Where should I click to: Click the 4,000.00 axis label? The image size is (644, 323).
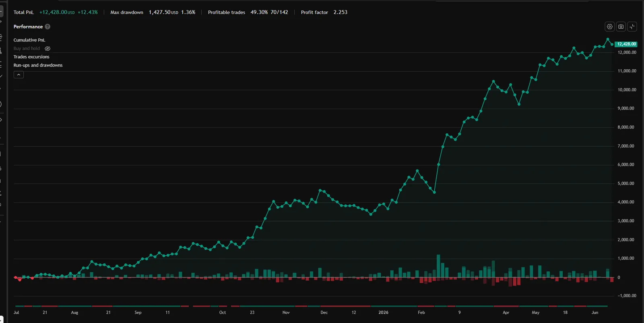(626, 202)
